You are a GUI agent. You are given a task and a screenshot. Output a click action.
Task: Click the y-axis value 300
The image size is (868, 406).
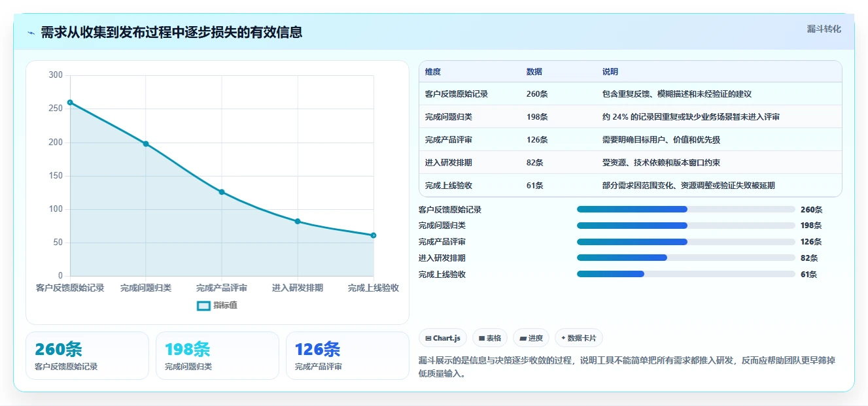56,75
